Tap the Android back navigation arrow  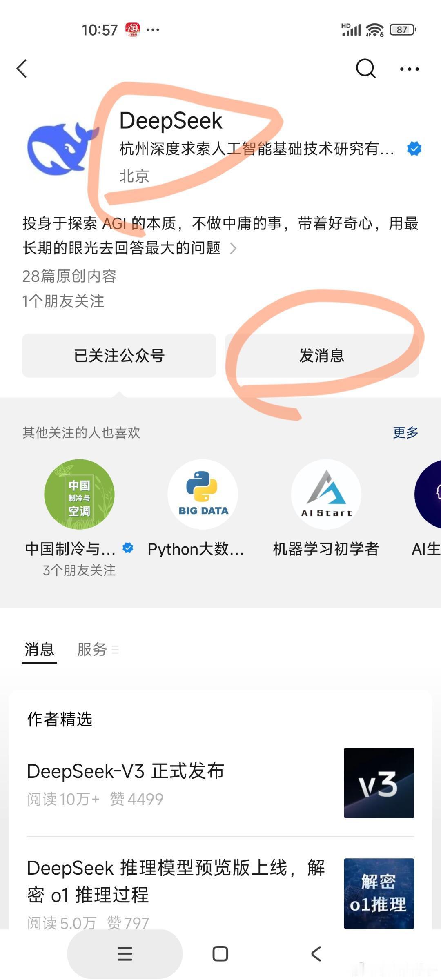coord(316,954)
